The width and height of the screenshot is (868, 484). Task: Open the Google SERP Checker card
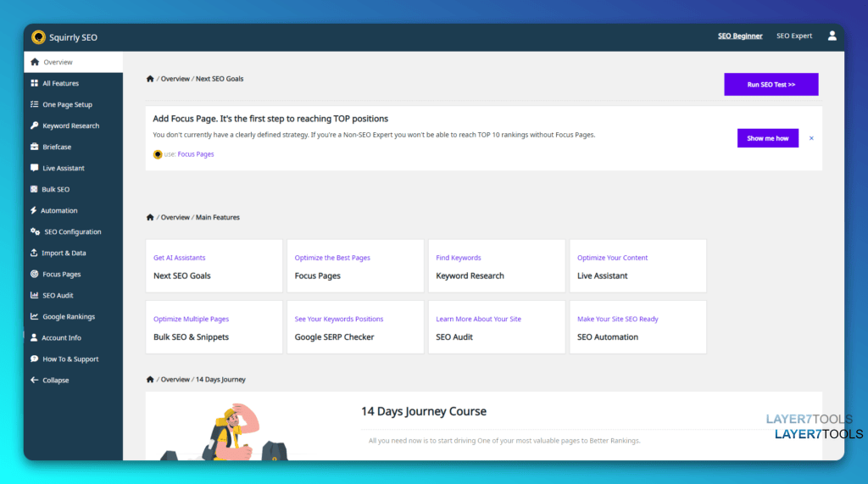355,327
